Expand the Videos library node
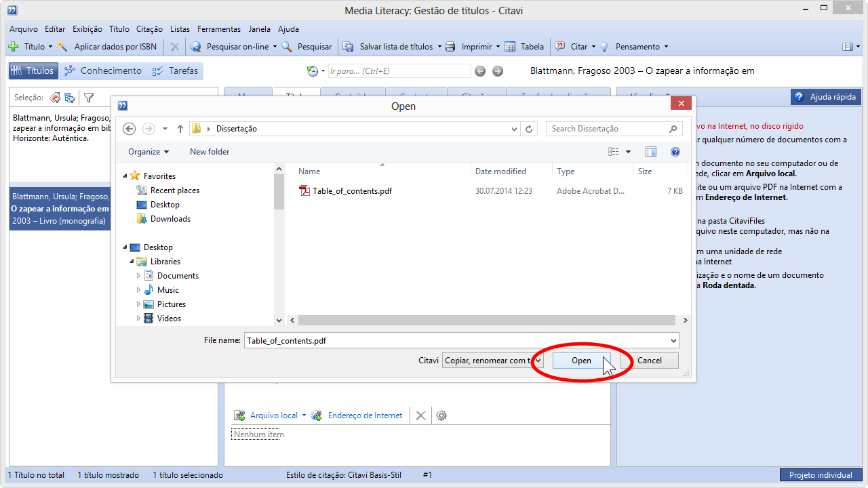 139,319
